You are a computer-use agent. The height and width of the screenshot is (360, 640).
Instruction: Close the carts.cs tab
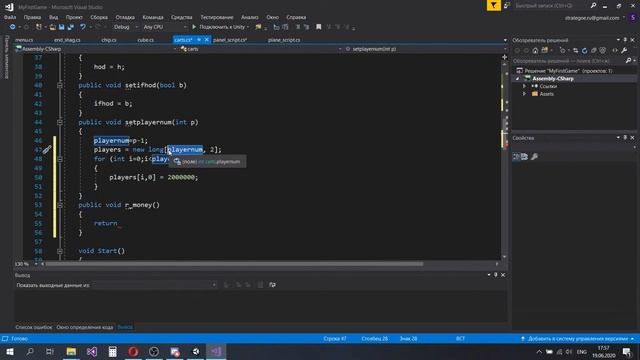pyautogui.click(x=207, y=40)
